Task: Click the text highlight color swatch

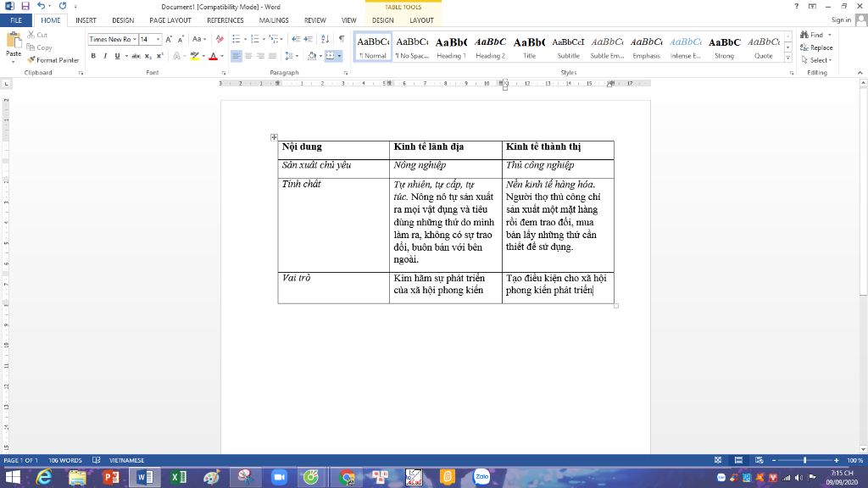Action: coord(195,56)
